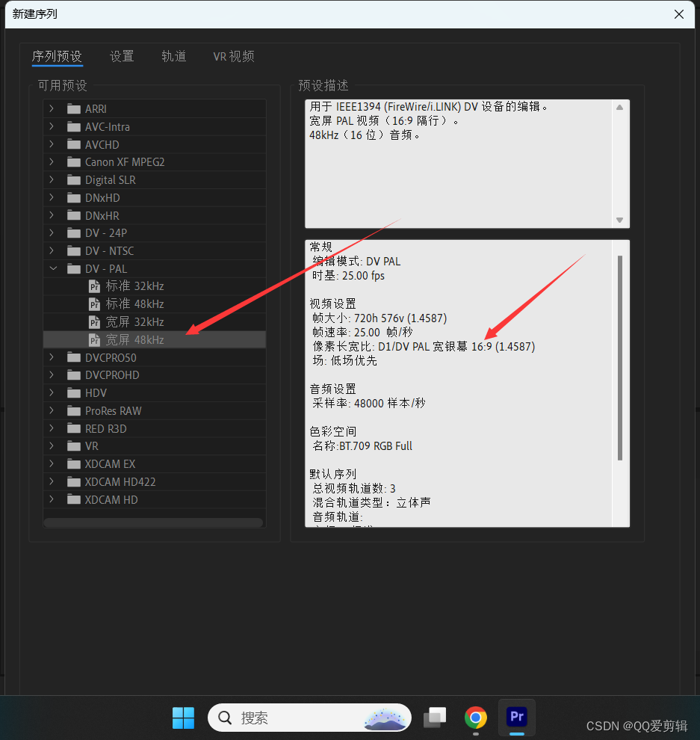The image size is (700, 740).
Task: Expand the HDV preset folder
Action: [52, 392]
